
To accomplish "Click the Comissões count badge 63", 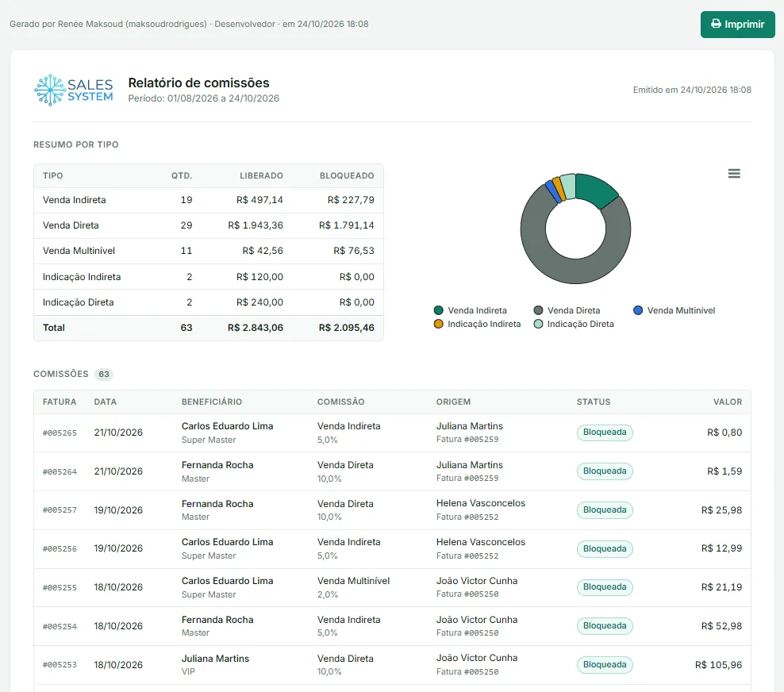I will (104, 374).
